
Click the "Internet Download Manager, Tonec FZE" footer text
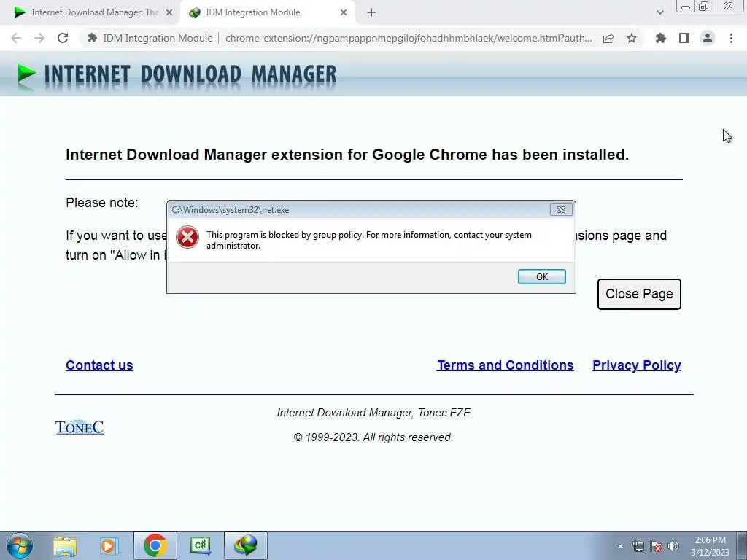pyautogui.click(x=373, y=413)
